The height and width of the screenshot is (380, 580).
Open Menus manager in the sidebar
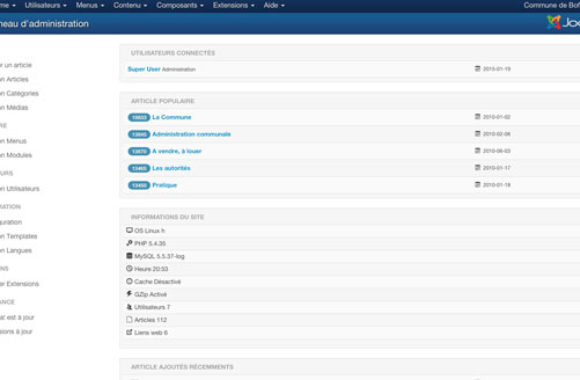[x=13, y=141]
